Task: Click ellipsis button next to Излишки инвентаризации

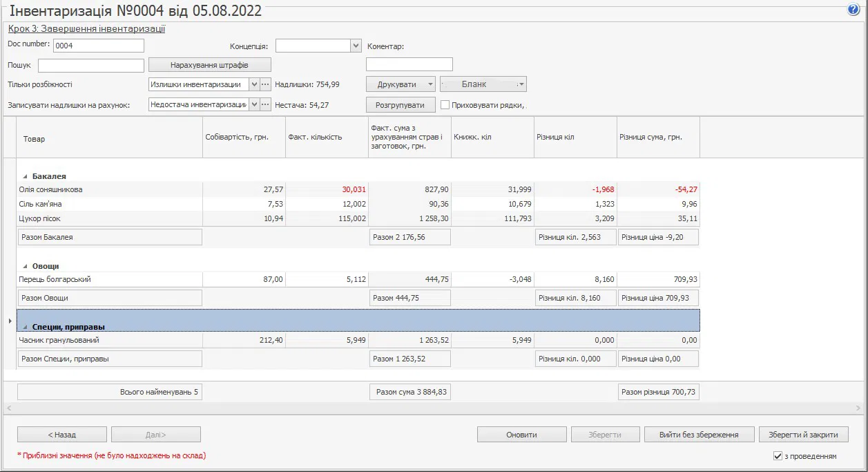Action: (x=265, y=84)
